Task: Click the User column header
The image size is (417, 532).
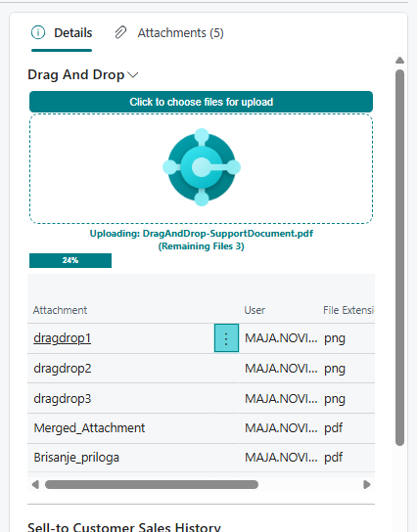Action: pyautogui.click(x=255, y=310)
